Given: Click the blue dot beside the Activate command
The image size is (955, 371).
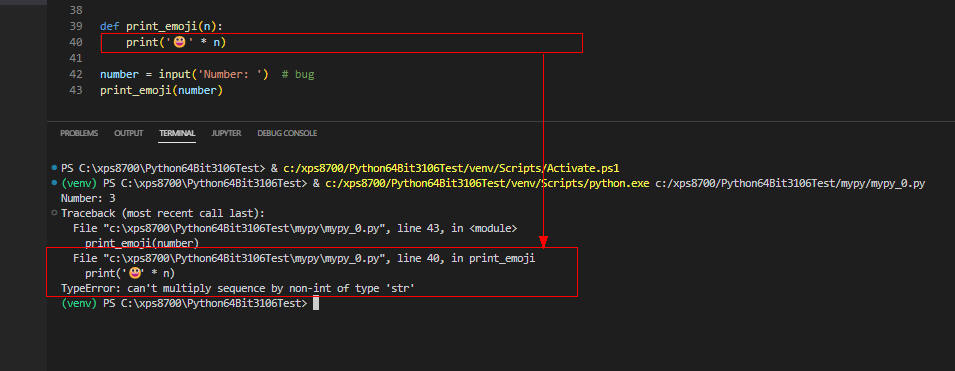Looking at the screenshot, I should (x=55, y=167).
